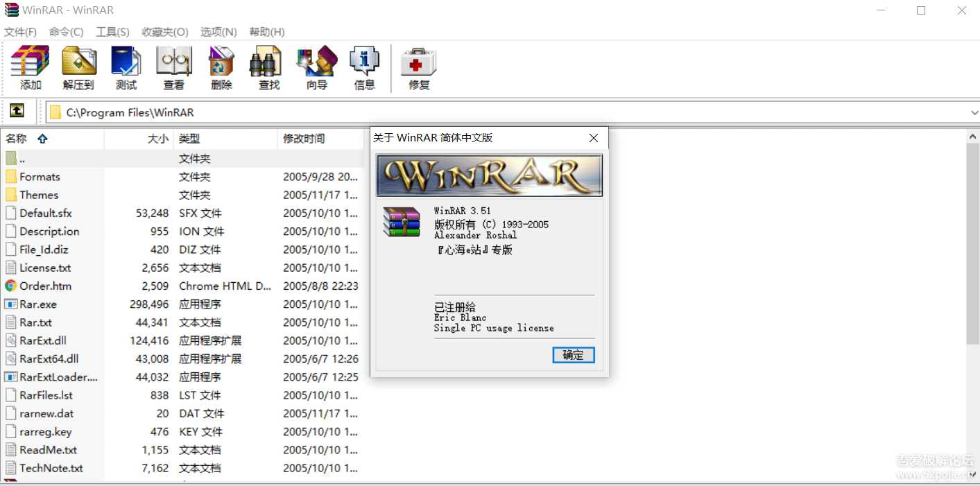Sort by Size (大小) column header
The width and height of the screenshot is (980, 486).
[157, 139]
